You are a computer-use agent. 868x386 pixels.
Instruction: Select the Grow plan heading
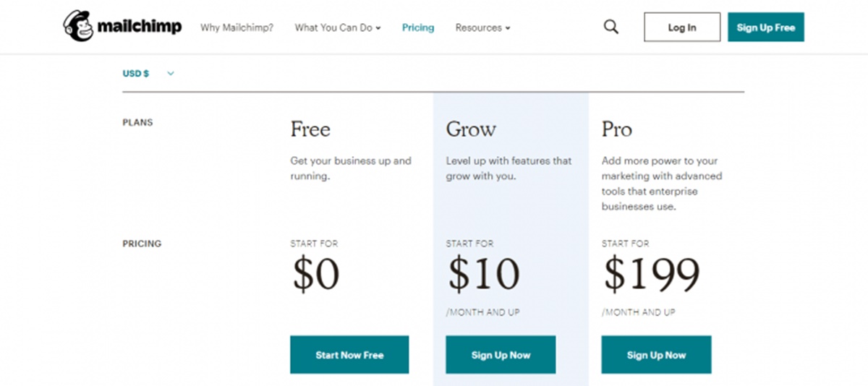tap(471, 130)
